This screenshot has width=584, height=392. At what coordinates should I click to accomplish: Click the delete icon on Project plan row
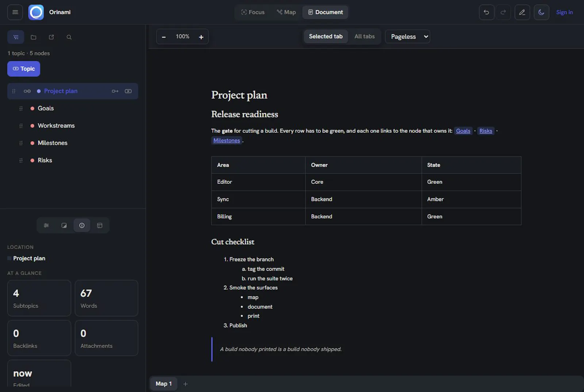[x=128, y=91]
